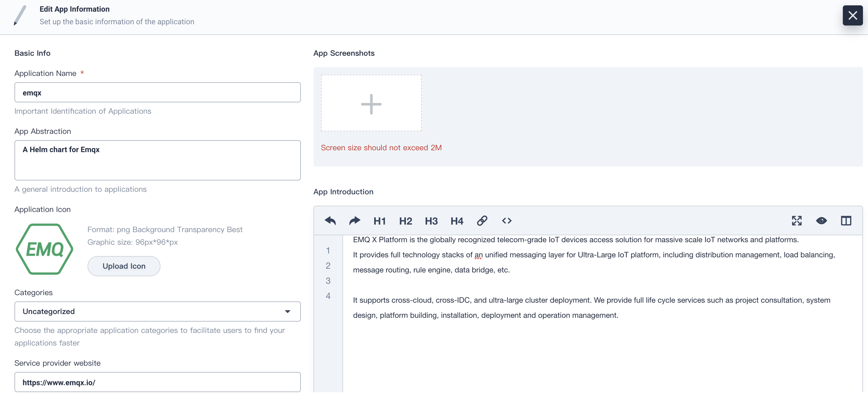Click into the App Abstraction textarea
This screenshot has height=400, width=868.
(x=157, y=160)
